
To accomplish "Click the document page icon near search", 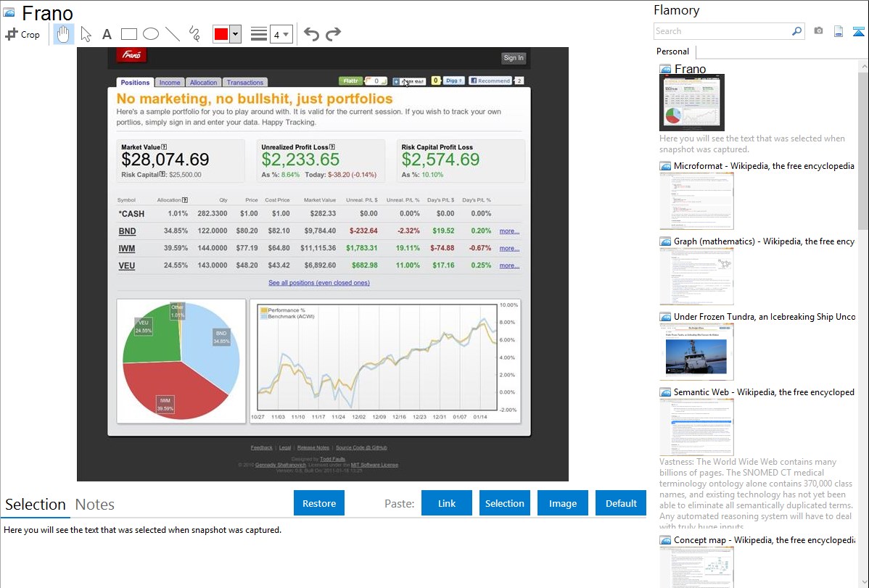I will (839, 31).
